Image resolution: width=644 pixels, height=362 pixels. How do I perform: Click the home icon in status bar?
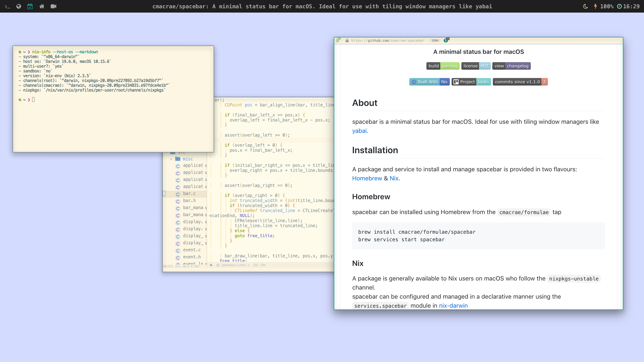point(42,6)
